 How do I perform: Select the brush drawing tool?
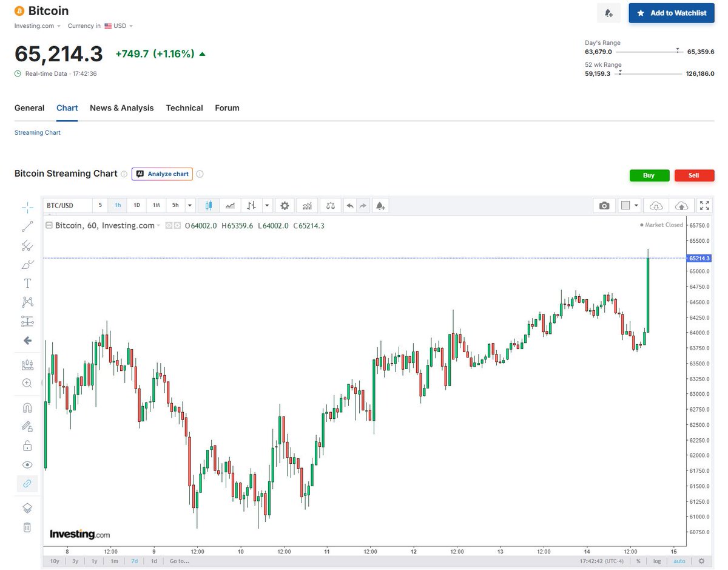27,264
